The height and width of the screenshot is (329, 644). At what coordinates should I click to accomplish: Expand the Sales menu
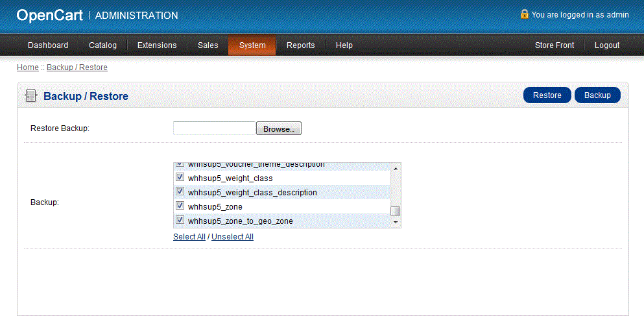208,45
